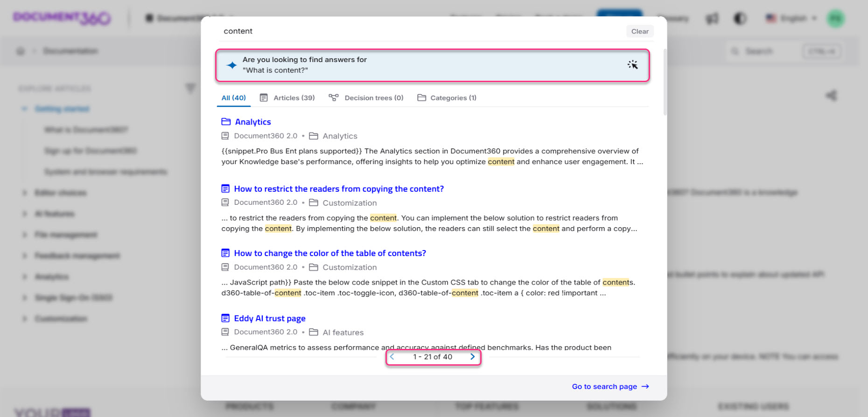Click the Document360 logo

click(x=62, y=18)
